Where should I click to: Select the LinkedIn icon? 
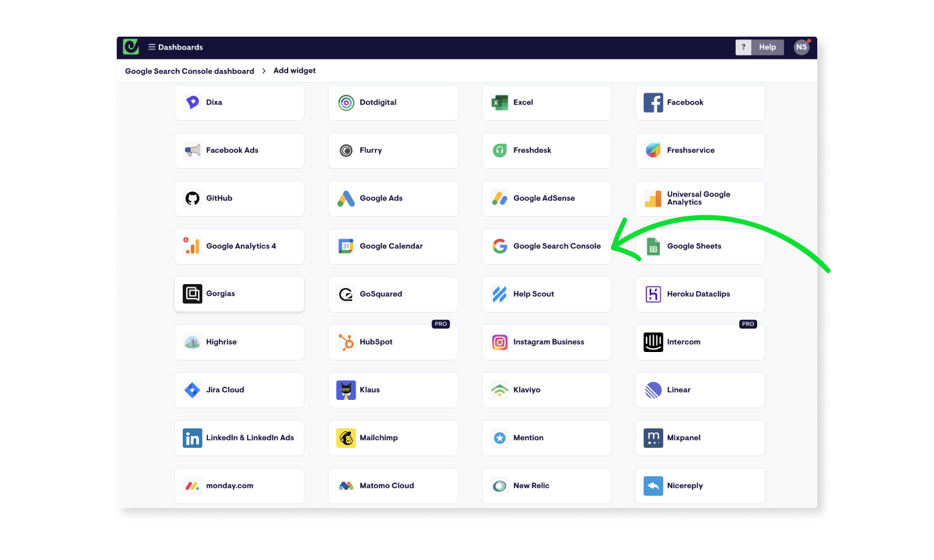click(x=193, y=438)
